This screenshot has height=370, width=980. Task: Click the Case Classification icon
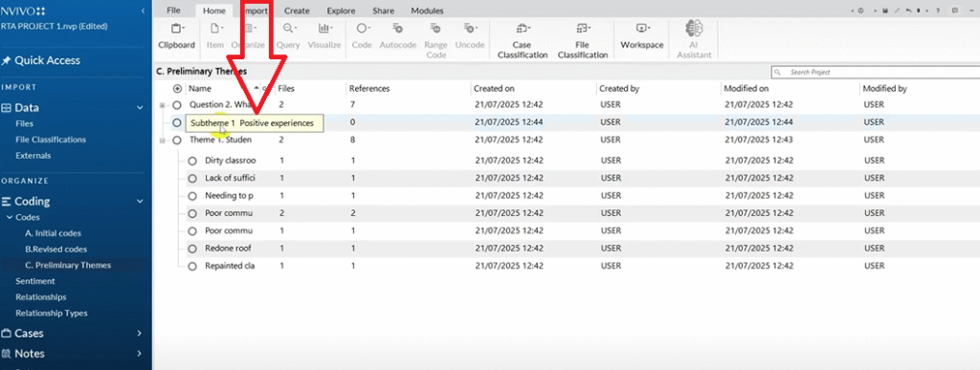[x=522, y=29]
